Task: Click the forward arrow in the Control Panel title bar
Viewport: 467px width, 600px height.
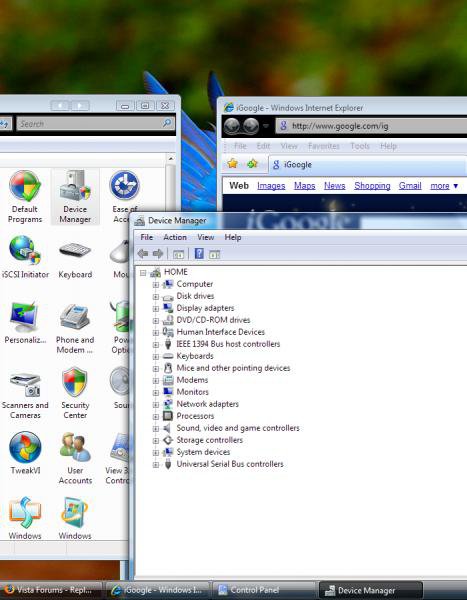Action: [80, 105]
